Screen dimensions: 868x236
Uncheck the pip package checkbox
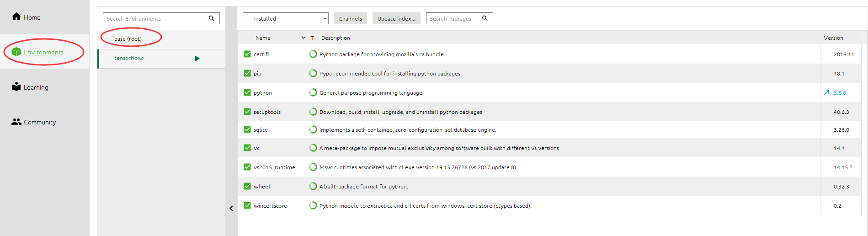point(247,73)
